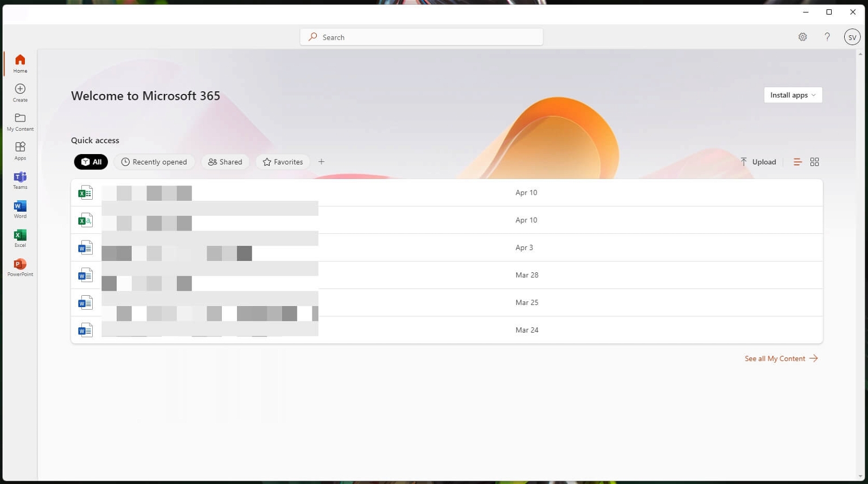Select the Mar 25 date text

[x=527, y=302]
